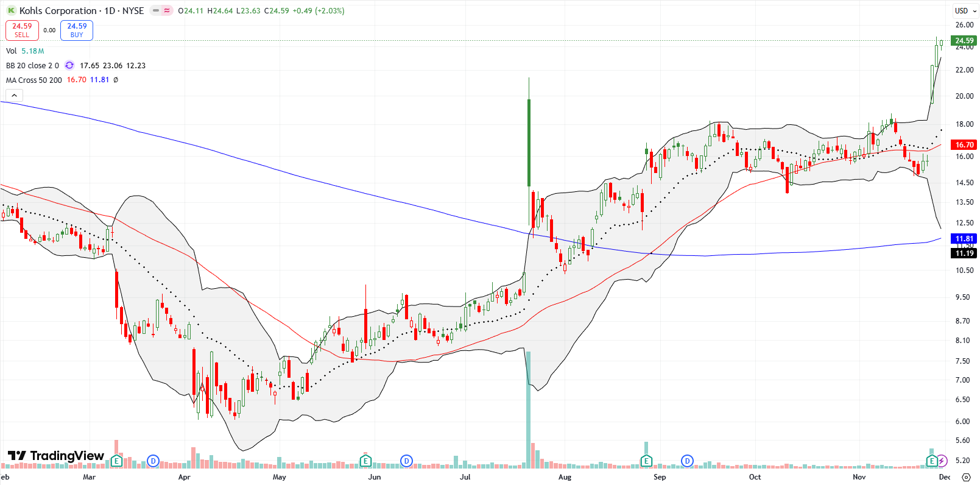Click the 24.59 BUY button
Image resolution: width=980 pixels, height=485 pixels.
coord(77,30)
